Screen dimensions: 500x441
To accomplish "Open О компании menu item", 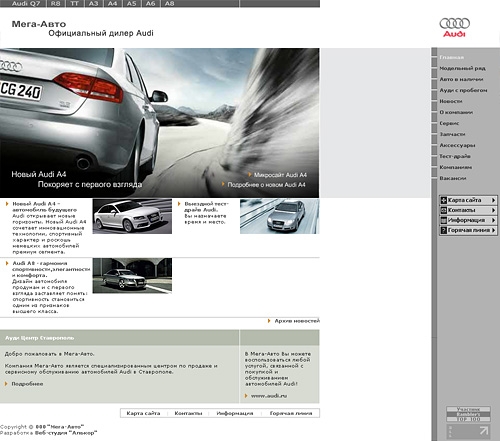I will pos(456,112).
